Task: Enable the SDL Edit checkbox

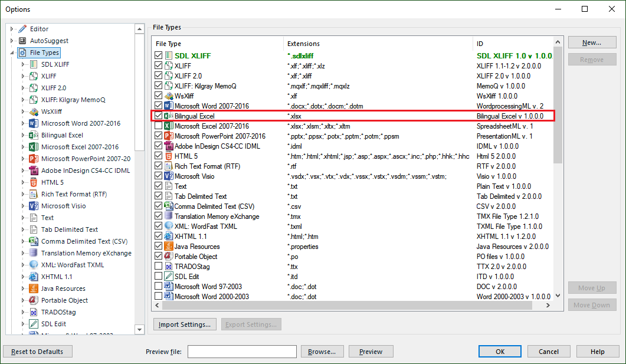Action: [x=159, y=276]
